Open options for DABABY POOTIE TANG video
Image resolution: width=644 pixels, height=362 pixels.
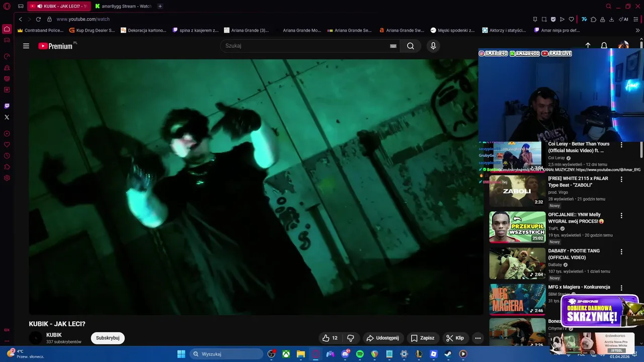pos(621,251)
